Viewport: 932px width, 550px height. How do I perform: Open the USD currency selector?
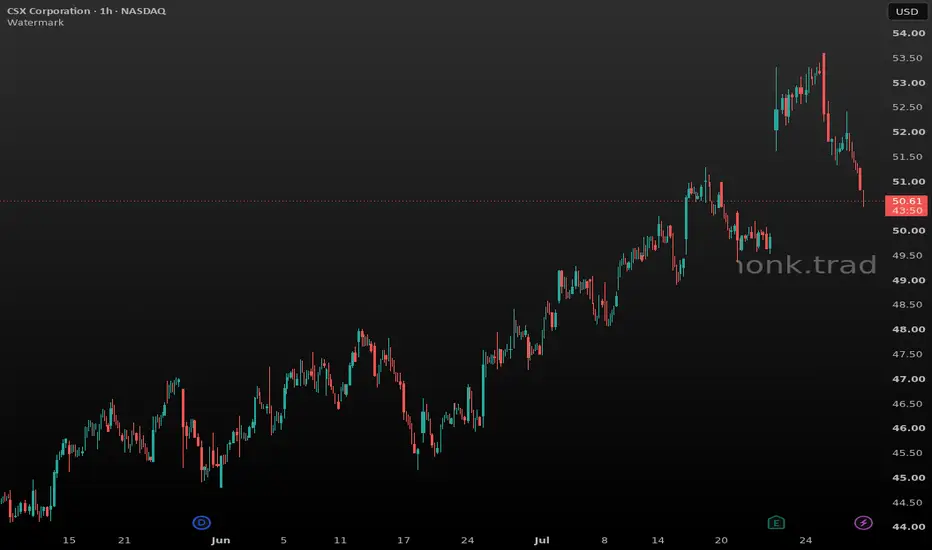pyautogui.click(x=907, y=11)
